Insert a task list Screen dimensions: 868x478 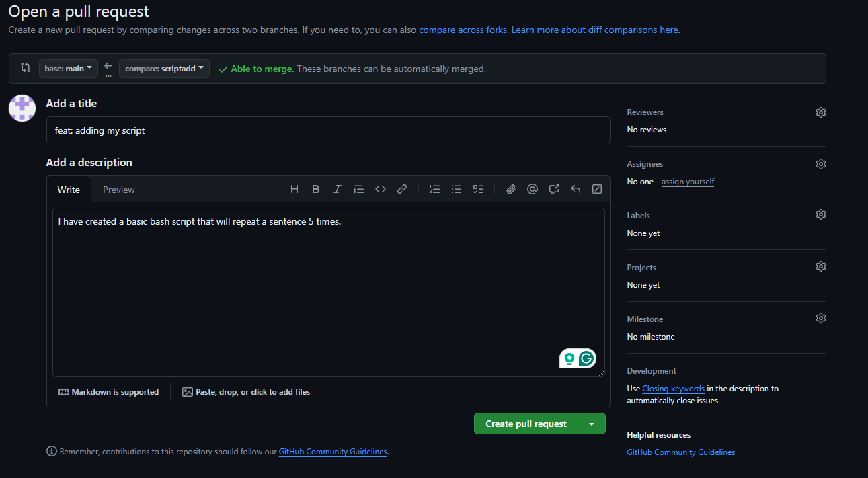(x=478, y=190)
